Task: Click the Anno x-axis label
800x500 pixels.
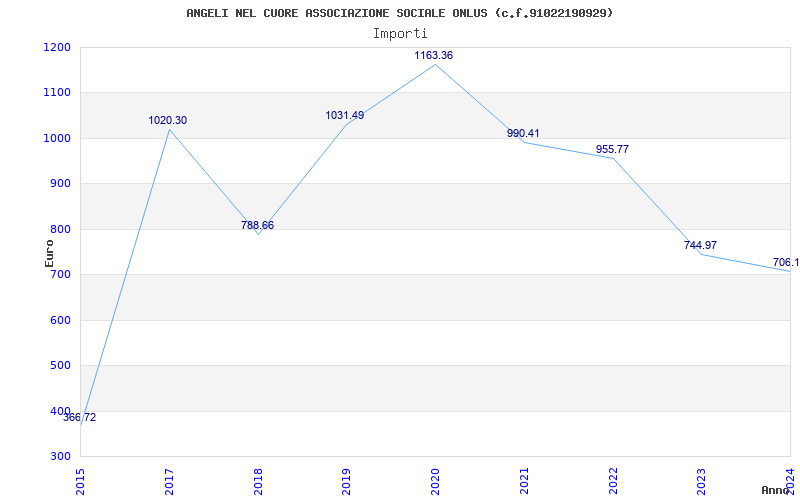Action: [776, 490]
